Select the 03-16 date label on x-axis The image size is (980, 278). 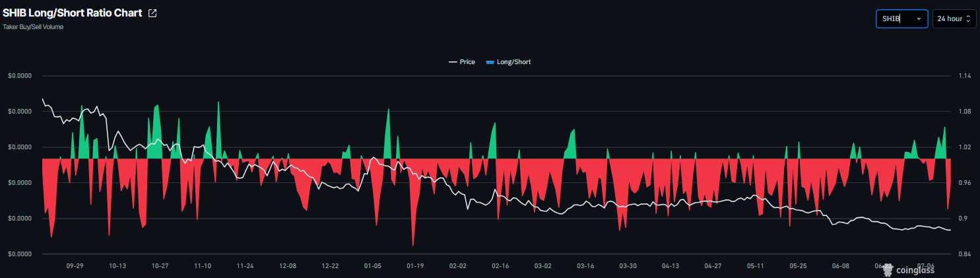click(585, 266)
